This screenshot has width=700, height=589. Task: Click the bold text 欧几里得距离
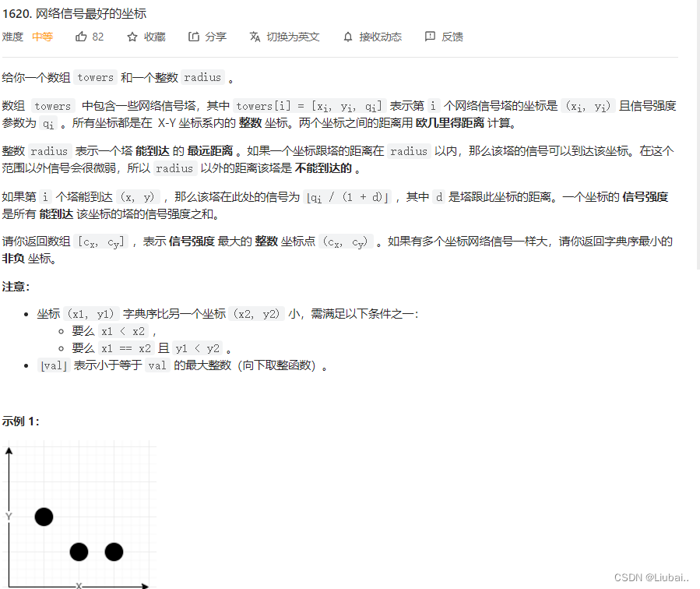[449, 123]
